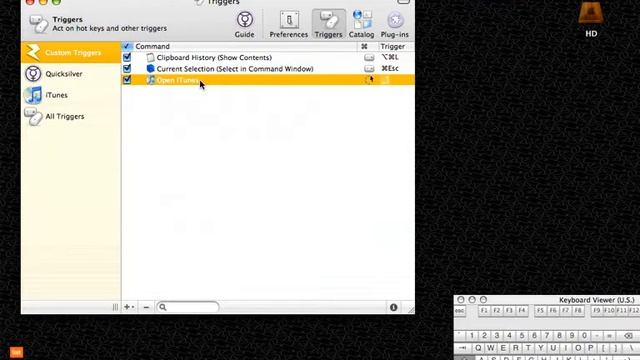
Task: Open Preferences in the toolbar
Action: pyautogui.click(x=289, y=24)
